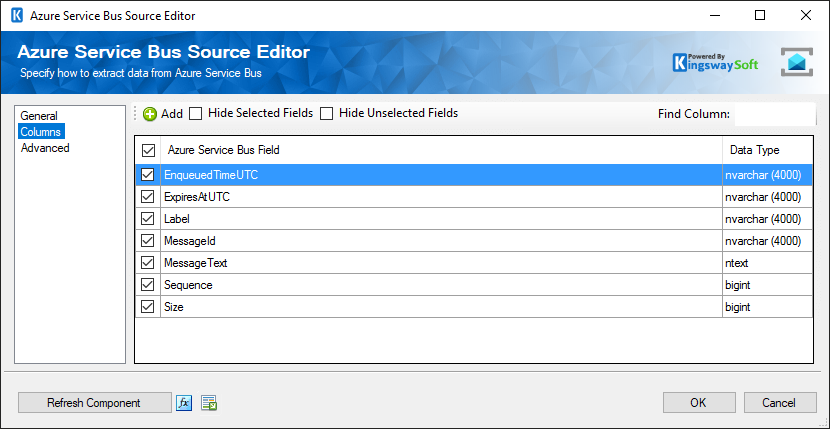
Task: Select the ExpiresAtUTC field name
Action: click(x=197, y=197)
